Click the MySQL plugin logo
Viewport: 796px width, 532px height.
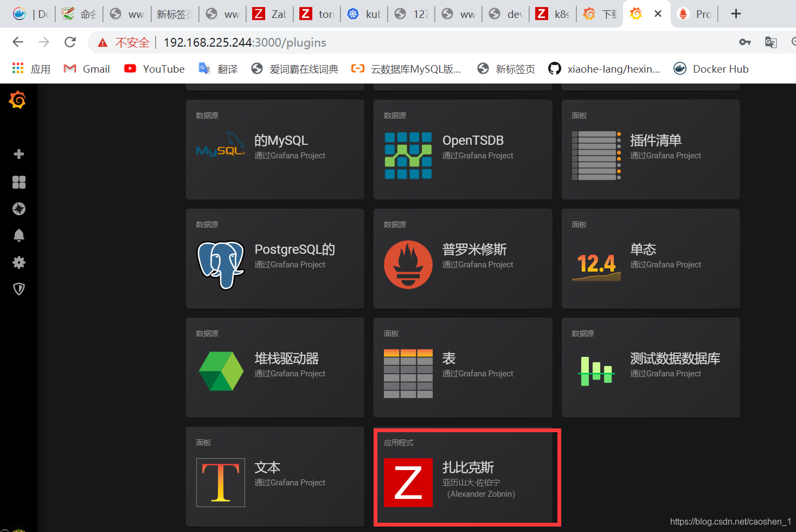click(221, 145)
